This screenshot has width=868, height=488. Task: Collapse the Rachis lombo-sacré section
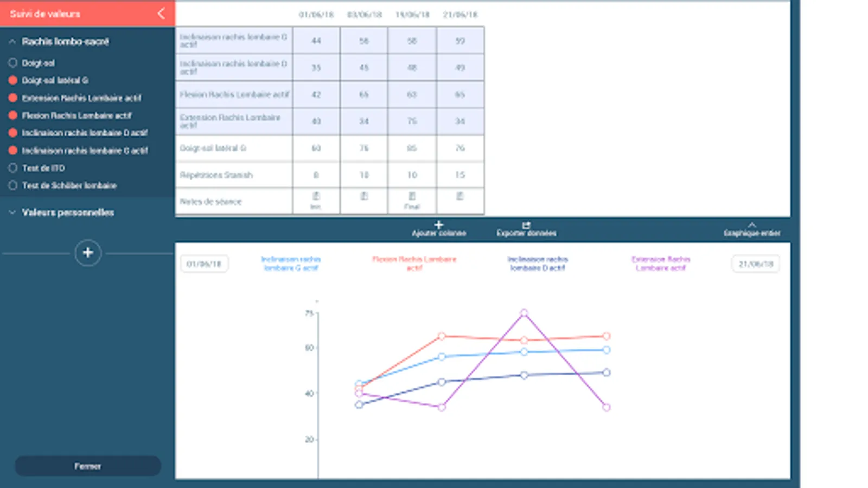(x=11, y=41)
